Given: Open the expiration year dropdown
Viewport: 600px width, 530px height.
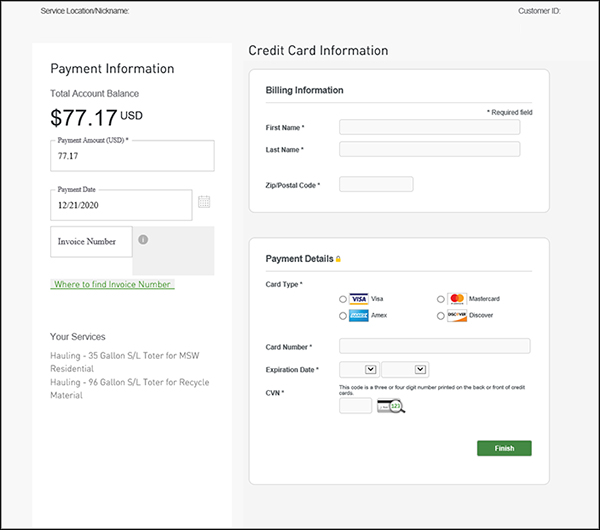Looking at the screenshot, I should pos(405,369).
